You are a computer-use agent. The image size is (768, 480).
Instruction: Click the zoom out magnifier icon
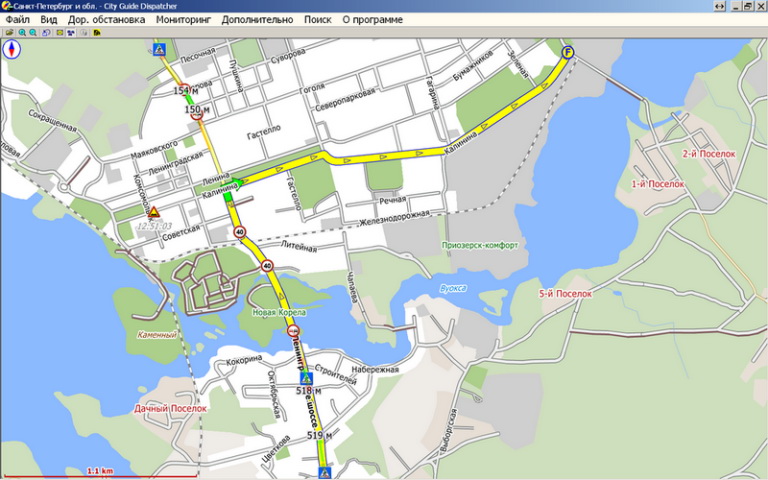pos(33,32)
